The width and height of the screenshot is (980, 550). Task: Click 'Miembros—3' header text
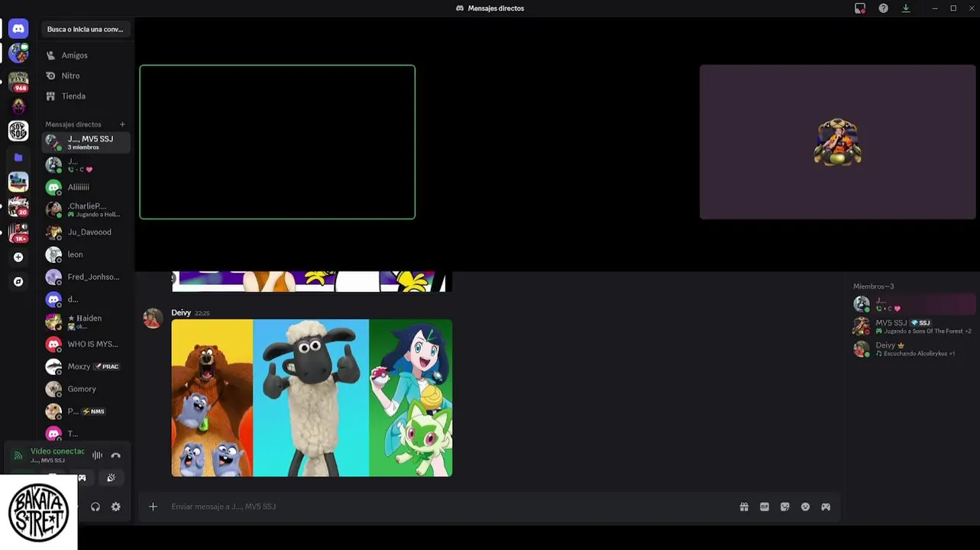[x=873, y=286]
